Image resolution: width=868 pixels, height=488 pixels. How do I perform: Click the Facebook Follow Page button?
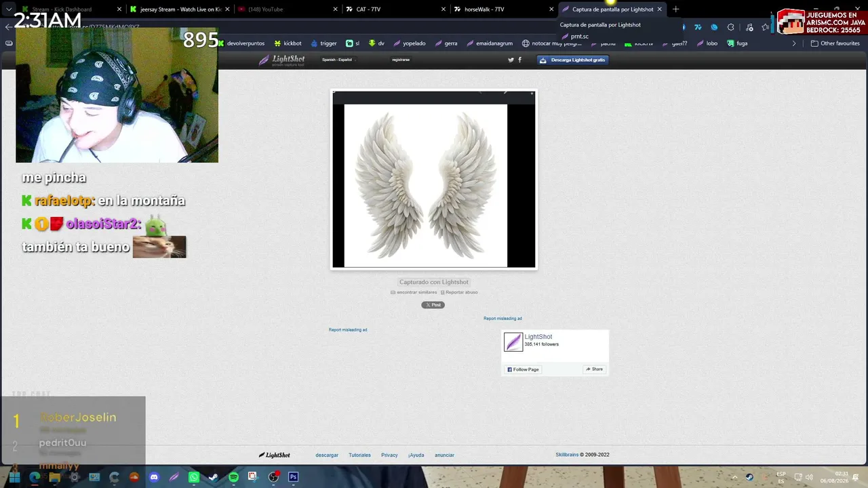tap(523, 369)
